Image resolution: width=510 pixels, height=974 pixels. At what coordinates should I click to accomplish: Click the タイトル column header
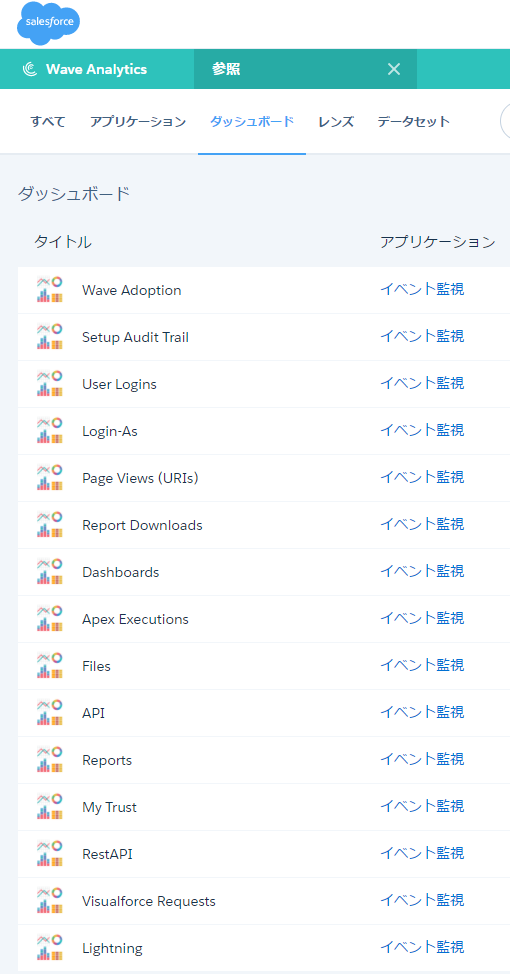click(x=63, y=242)
